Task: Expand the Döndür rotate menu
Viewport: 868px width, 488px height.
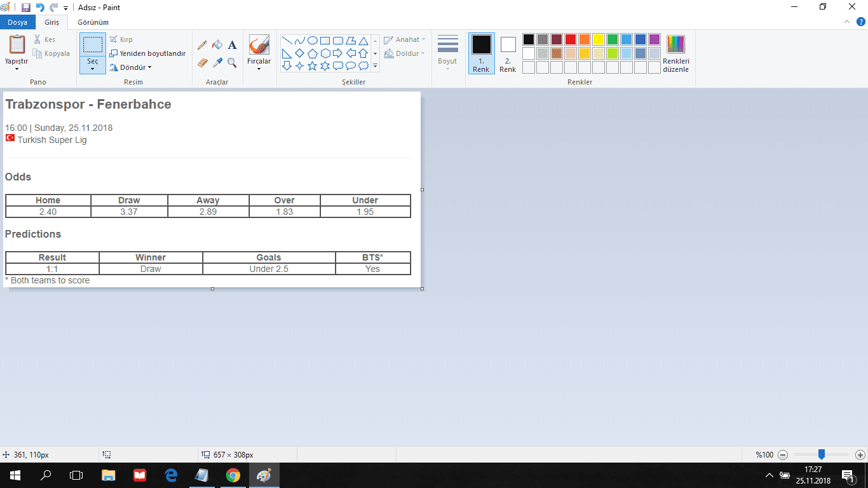Action: coord(130,67)
